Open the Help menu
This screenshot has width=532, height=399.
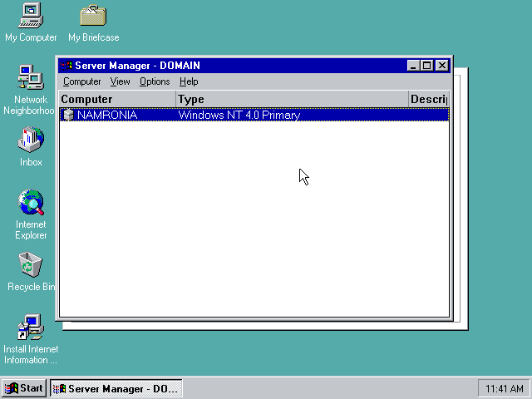189,81
